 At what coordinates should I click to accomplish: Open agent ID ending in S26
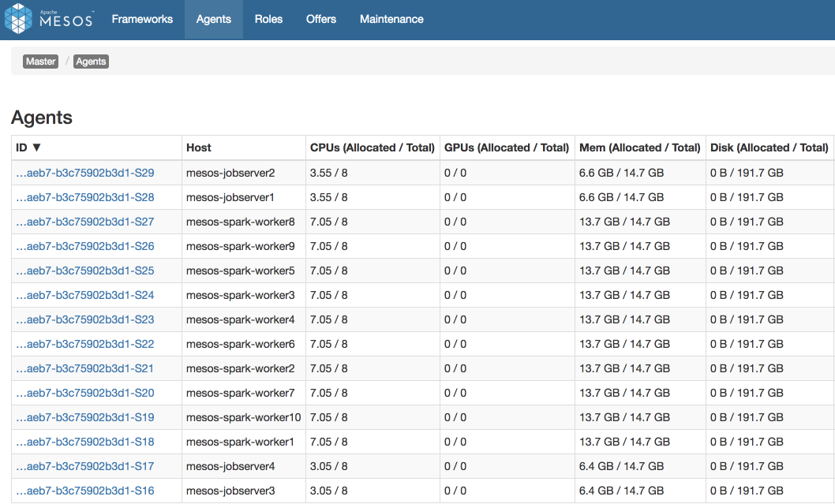[85, 246]
